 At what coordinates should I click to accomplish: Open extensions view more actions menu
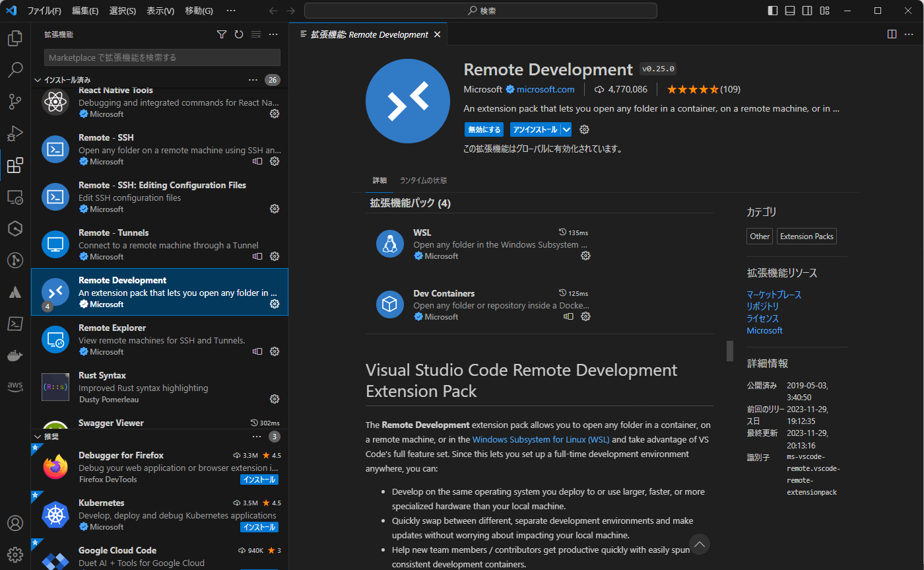(273, 34)
